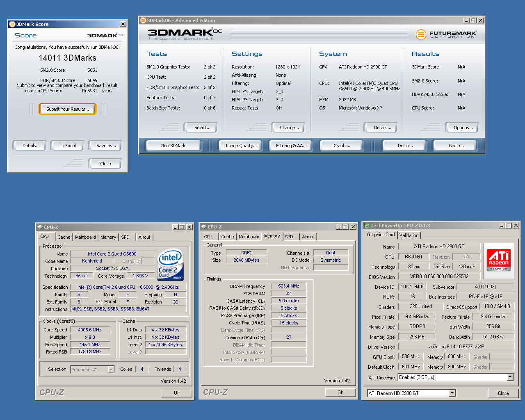Click Level 2 cache value 2 x 4096 KBytes

(x=165, y=345)
